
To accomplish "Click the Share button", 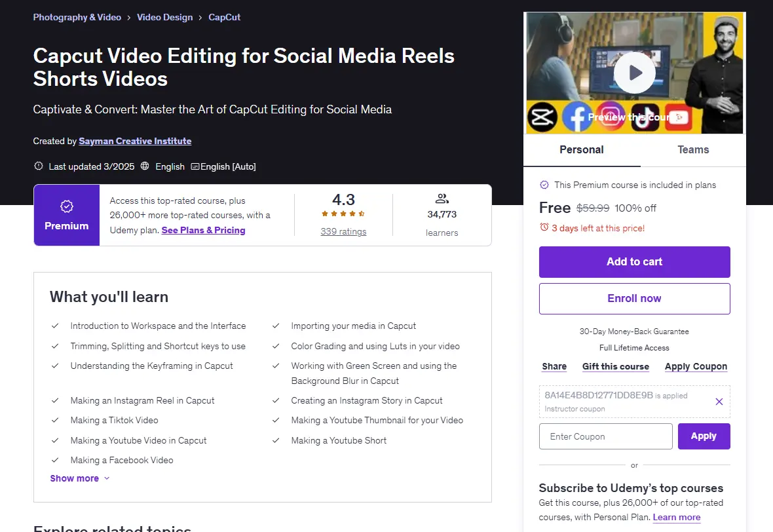I will click(554, 366).
